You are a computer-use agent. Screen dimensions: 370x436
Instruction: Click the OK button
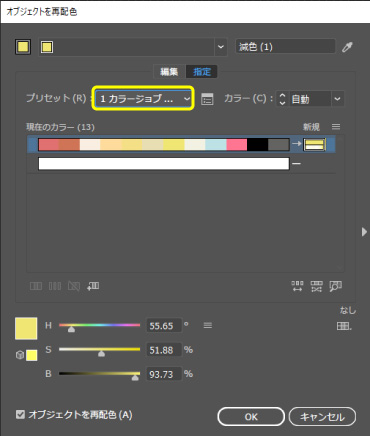point(251,417)
